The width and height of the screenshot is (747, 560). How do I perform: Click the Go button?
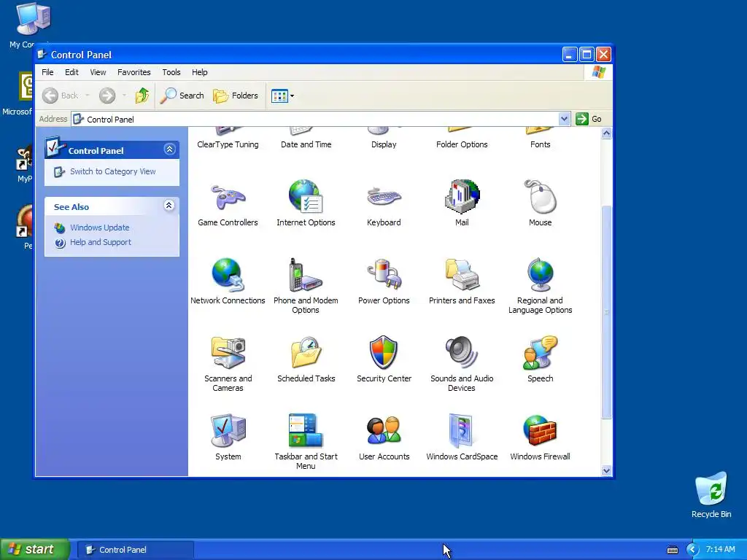pos(589,119)
